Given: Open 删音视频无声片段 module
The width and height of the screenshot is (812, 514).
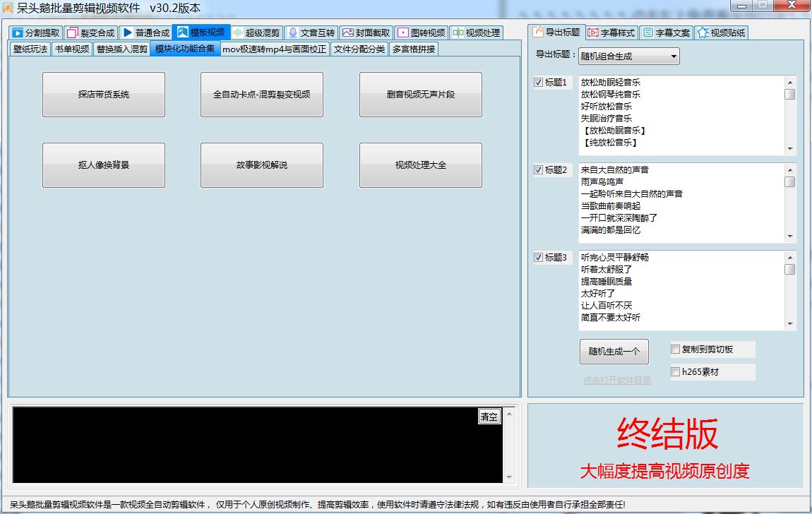Looking at the screenshot, I should [421, 94].
